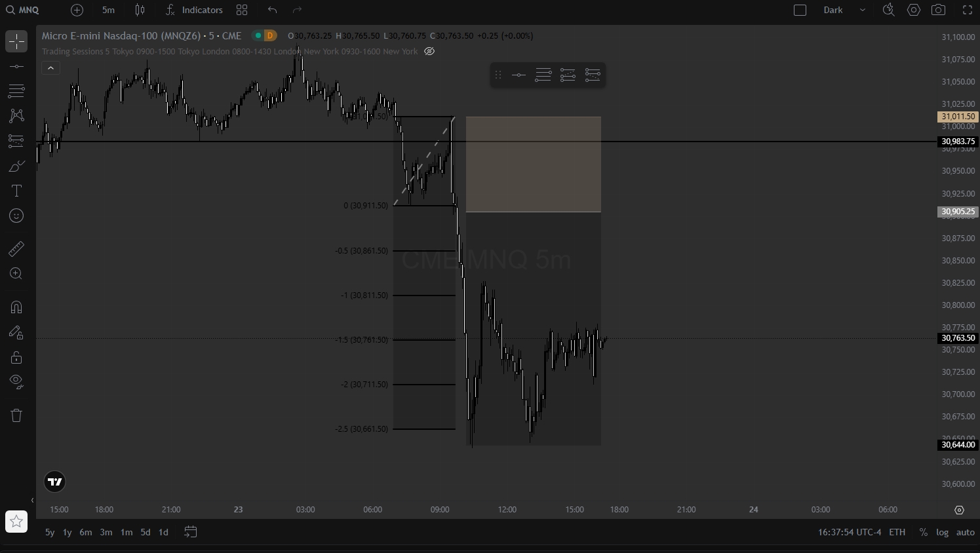Change the candlestick chart type
Screen dimensions: 980x553
140,10
